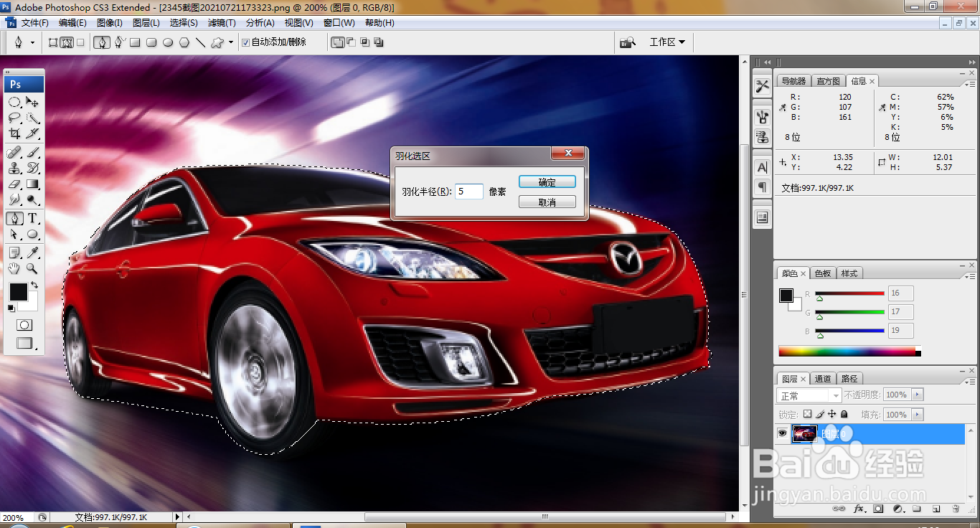Create a new layer group folder
This screenshot has height=528, width=980.
[916, 509]
